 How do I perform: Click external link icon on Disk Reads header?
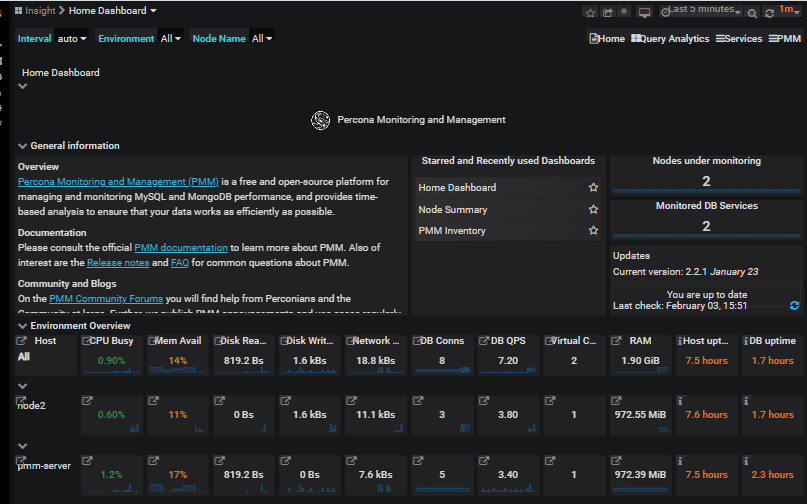218,341
